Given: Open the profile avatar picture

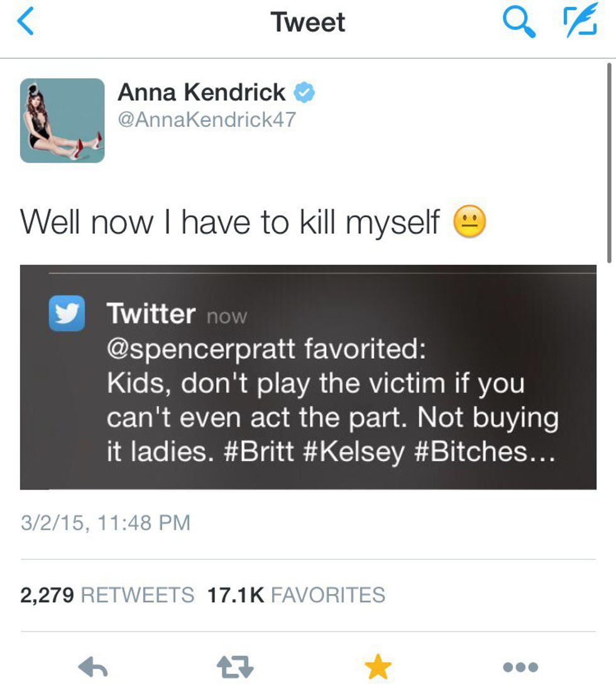Looking at the screenshot, I should point(62,120).
